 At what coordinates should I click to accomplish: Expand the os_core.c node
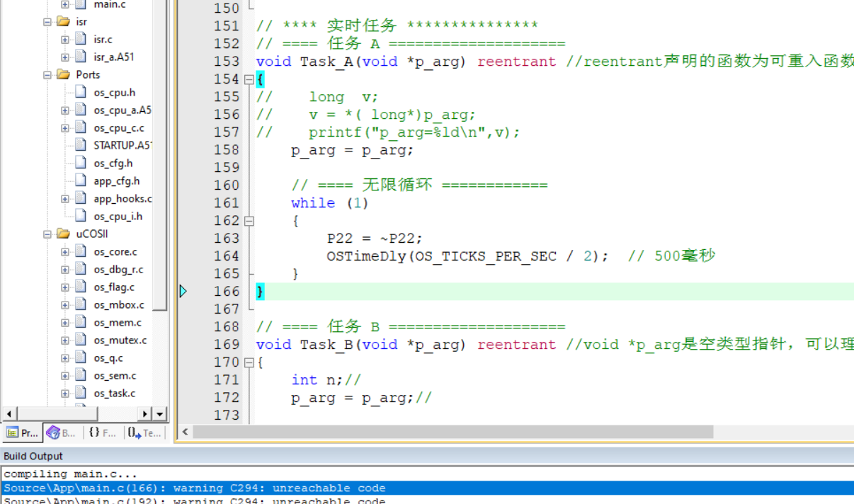point(65,252)
